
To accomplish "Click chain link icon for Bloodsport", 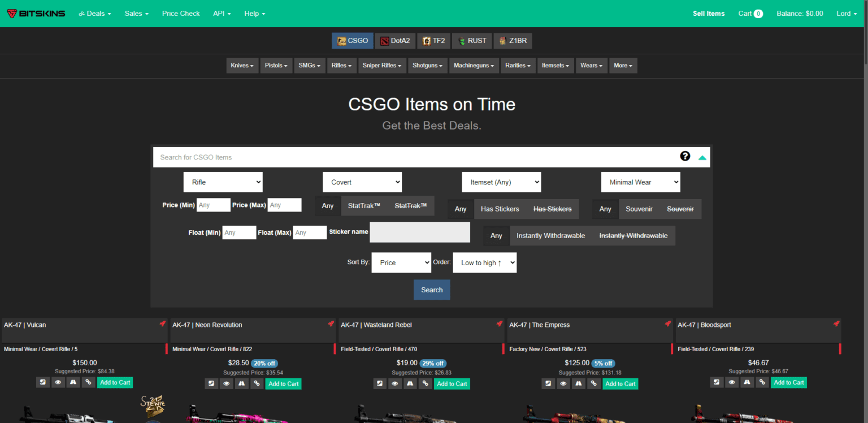I will pos(761,382).
